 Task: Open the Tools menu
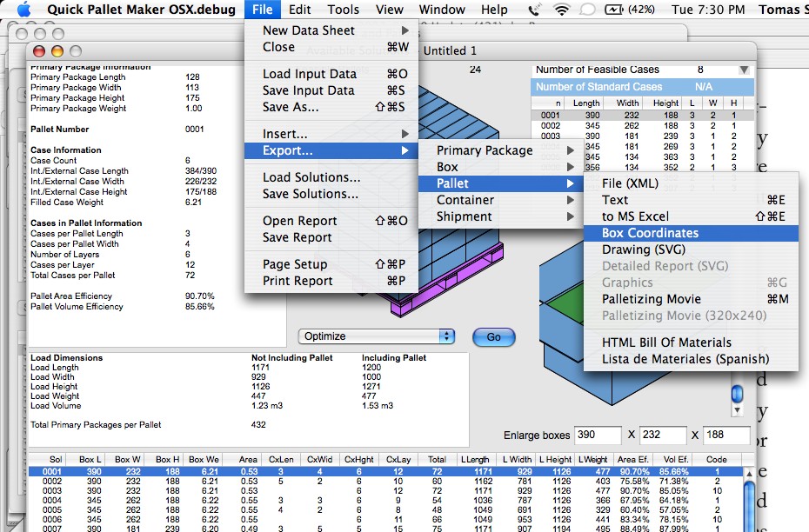(343, 10)
